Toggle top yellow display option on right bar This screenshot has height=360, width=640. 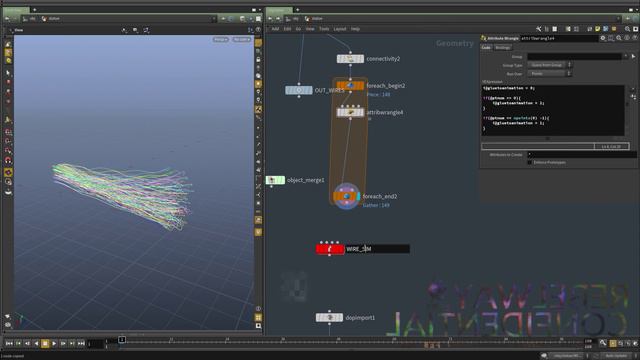click(x=258, y=43)
